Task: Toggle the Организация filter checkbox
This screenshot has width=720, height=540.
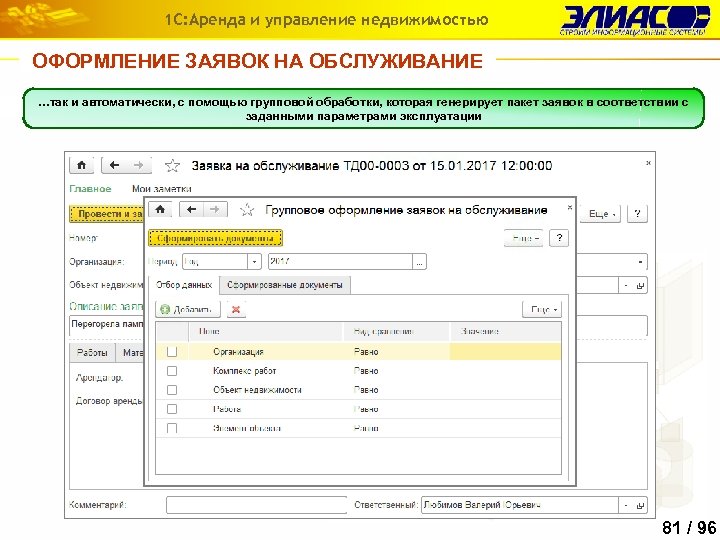Action: (172, 352)
